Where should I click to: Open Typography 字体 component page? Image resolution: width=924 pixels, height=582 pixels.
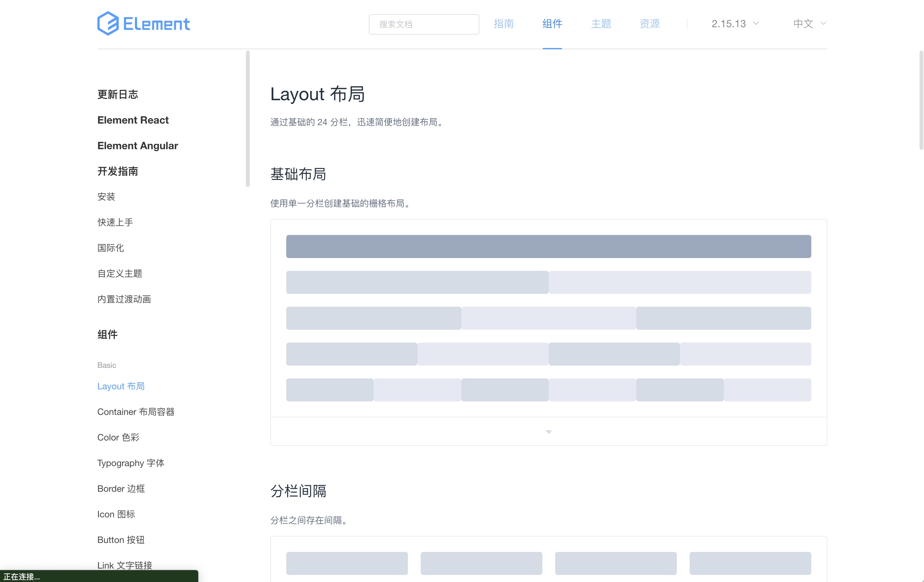click(131, 463)
